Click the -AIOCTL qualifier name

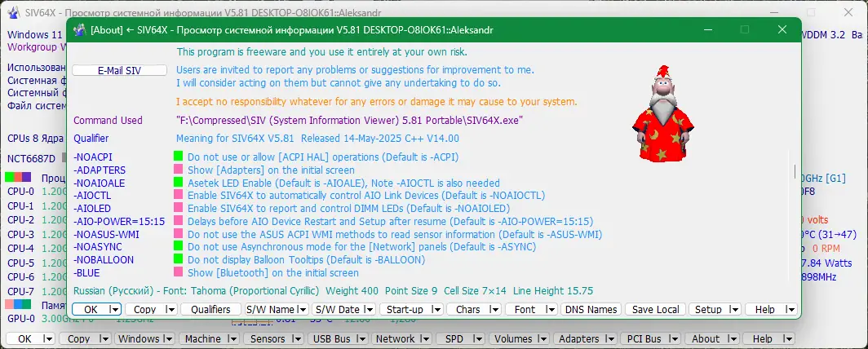pyautogui.click(x=92, y=195)
